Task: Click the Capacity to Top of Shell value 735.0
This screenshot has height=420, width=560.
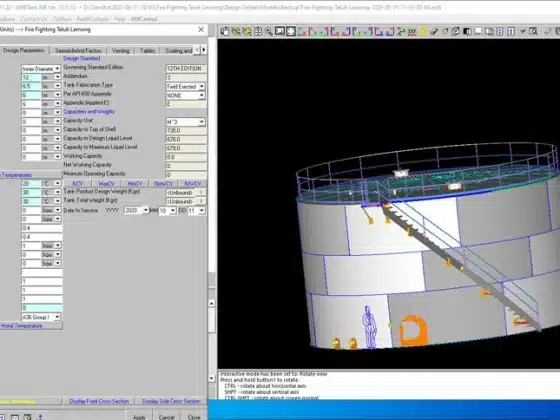Action: coord(186,130)
